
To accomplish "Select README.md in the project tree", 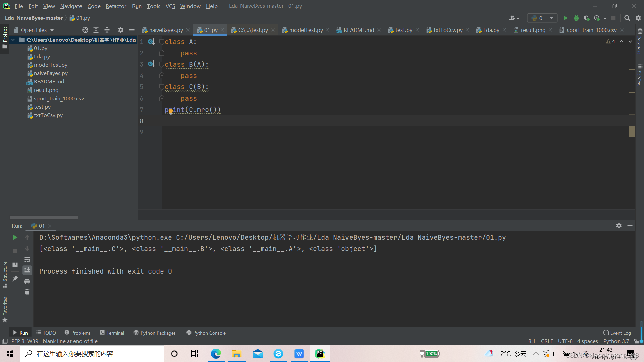I will [x=49, y=81].
